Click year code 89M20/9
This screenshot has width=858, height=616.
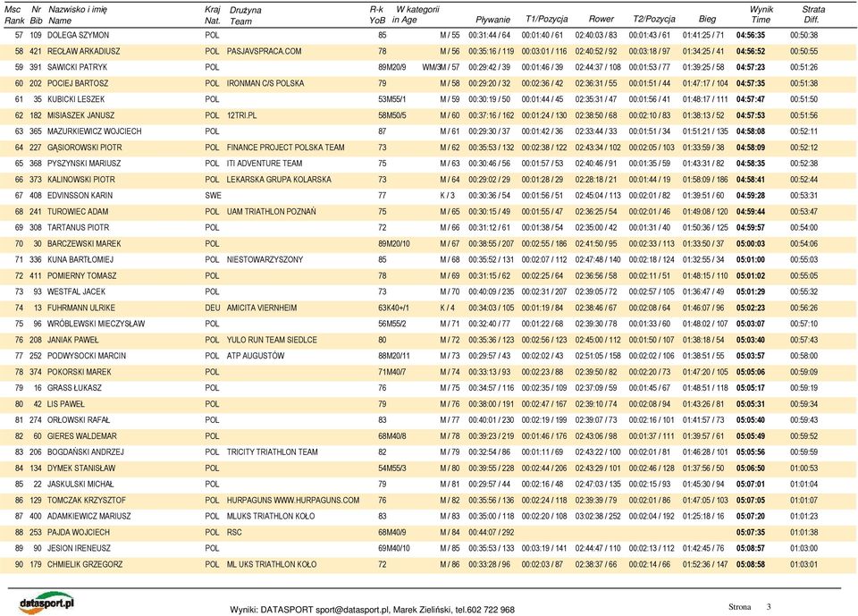(x=391, y=67)
